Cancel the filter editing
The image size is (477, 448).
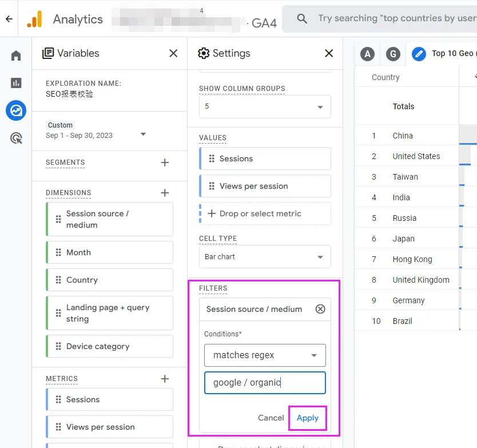(271, 418)
